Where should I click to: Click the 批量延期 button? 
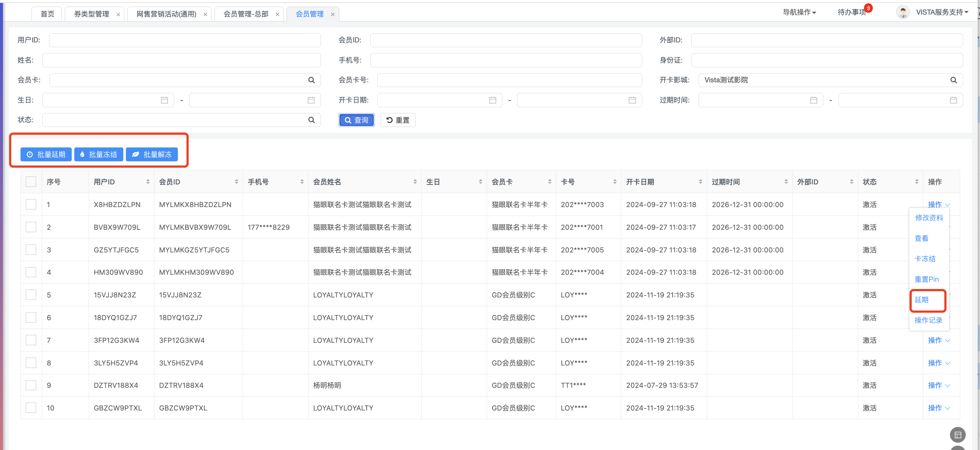[46, 154]
